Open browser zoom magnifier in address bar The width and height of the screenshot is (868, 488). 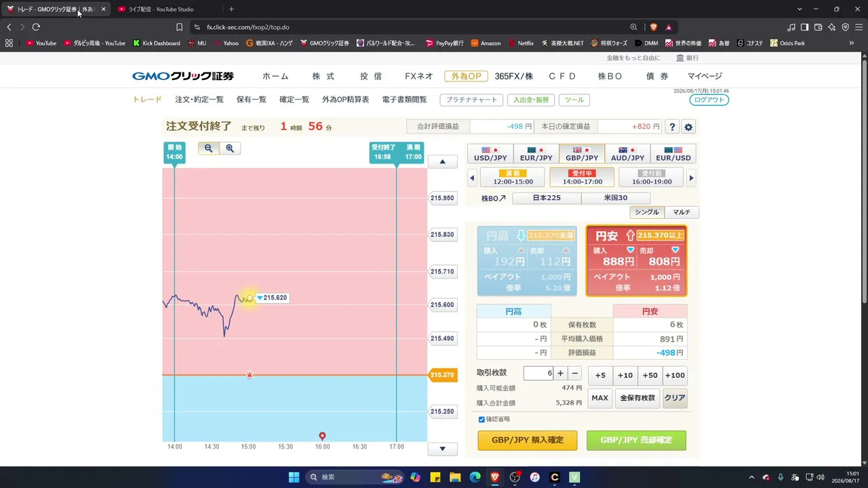click(x=633, y=27)
